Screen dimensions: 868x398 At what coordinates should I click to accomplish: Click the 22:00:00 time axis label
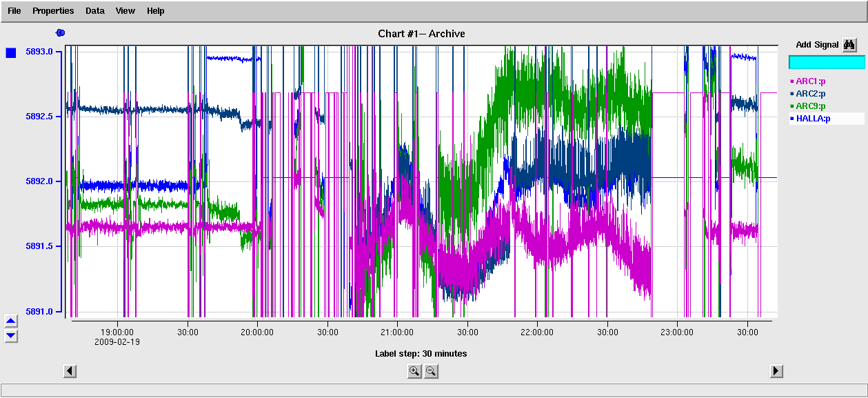pyautogui.click(x=537, y=332)
